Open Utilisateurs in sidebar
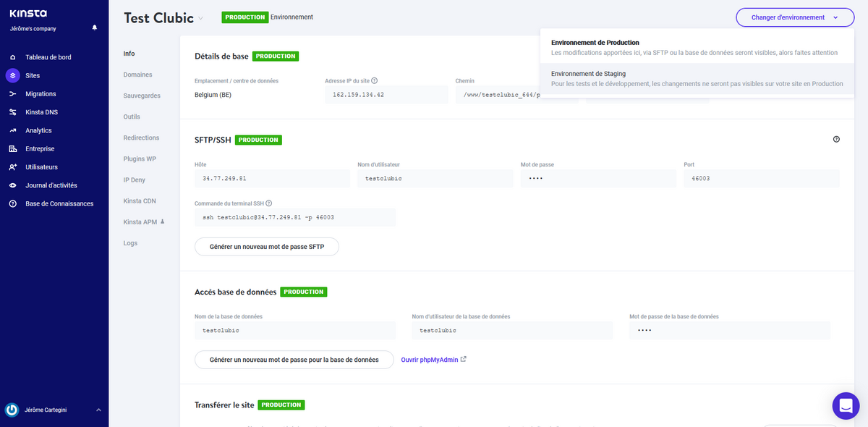The height and width of the screenshot is (427, 868). pos(42,167)
